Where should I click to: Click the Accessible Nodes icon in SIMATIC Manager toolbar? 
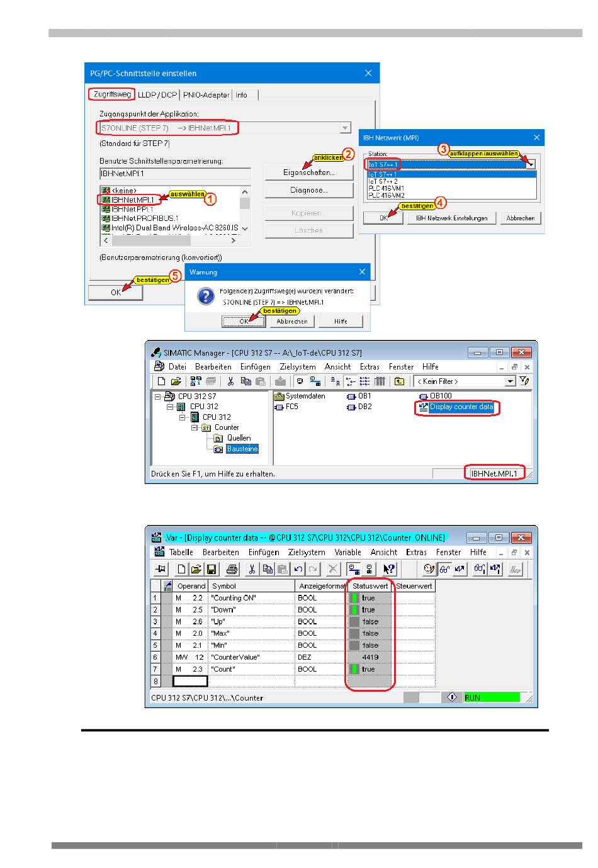pyautogui.click(x=196, y=381)
